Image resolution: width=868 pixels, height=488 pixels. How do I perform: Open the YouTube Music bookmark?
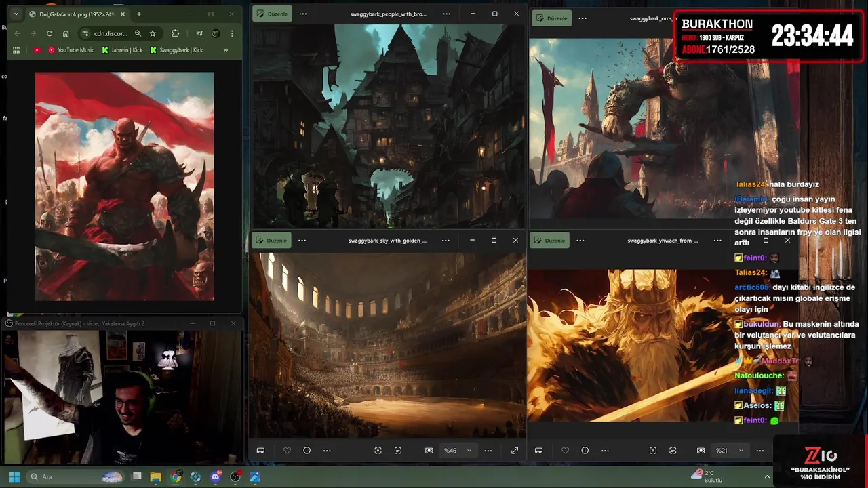(71, 50)
